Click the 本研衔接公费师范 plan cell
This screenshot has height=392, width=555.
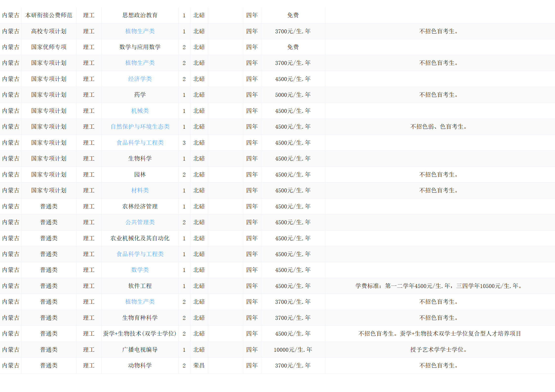49,15
